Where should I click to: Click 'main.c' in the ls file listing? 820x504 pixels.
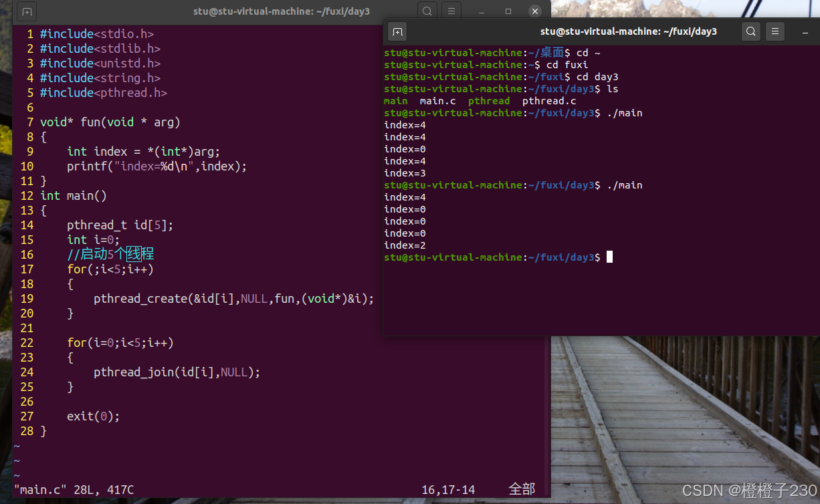438,101
